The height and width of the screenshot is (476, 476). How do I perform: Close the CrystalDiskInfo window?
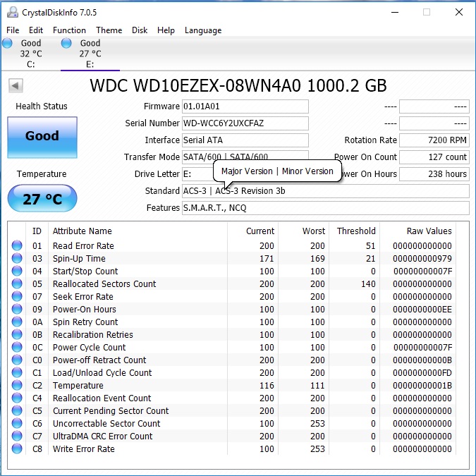pyautogui.click(x=459, y=13)
